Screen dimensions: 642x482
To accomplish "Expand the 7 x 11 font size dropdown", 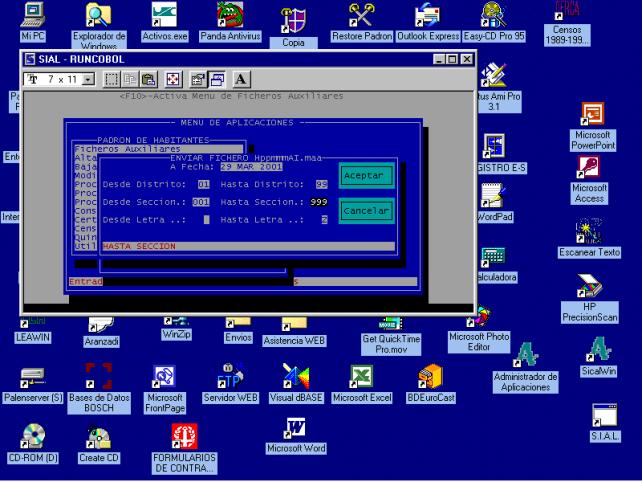I will coord(88,79).
